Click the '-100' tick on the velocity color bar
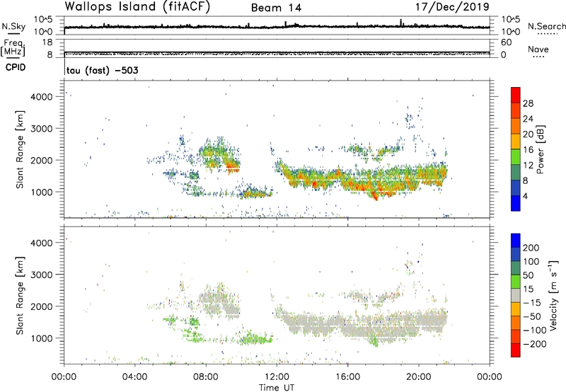The height and width of the screenshot is (392, 566). coord(534,330)
